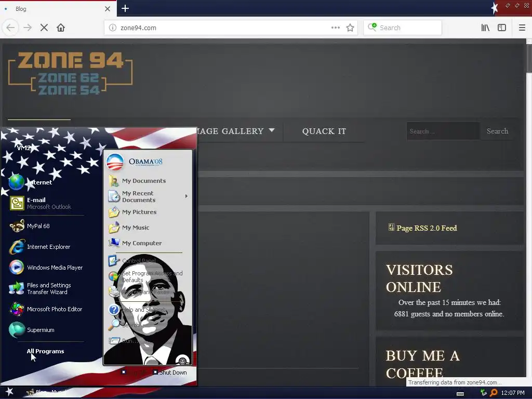Open the Library bookshelf icon
Viewport: 532px width, 399px height.
pyautogui.click(x=485, y=28)
